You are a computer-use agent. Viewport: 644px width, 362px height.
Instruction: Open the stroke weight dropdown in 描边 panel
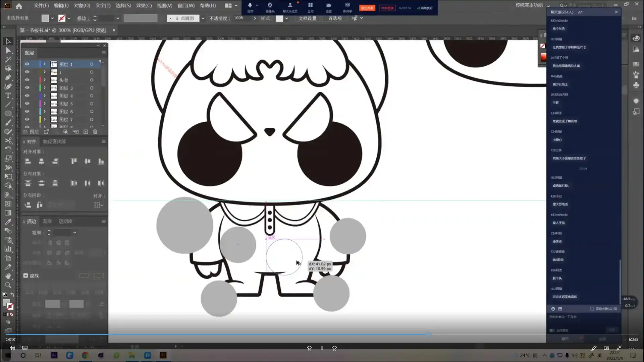coord(74,232)
